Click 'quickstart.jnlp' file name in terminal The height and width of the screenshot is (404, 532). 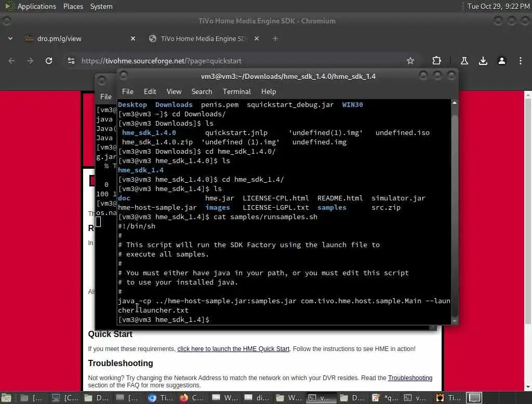point(236,132)
